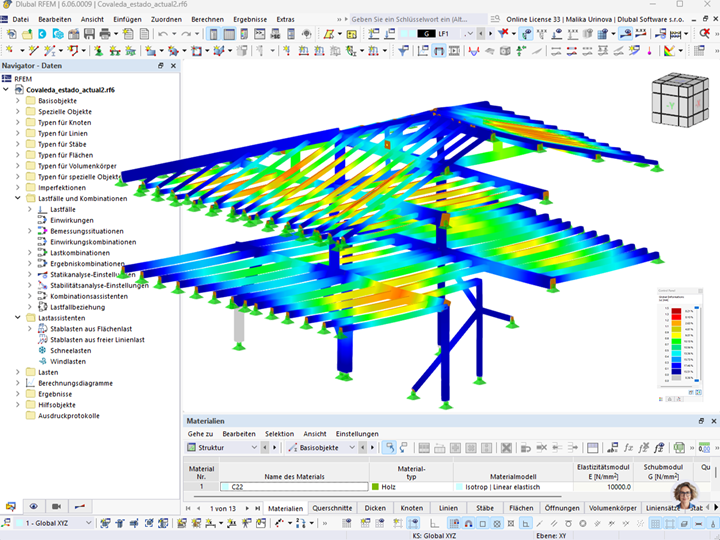The width and height of the screenshot is (720, 540).
Task: Select the new line tool icon
Action: coord(33,51)
